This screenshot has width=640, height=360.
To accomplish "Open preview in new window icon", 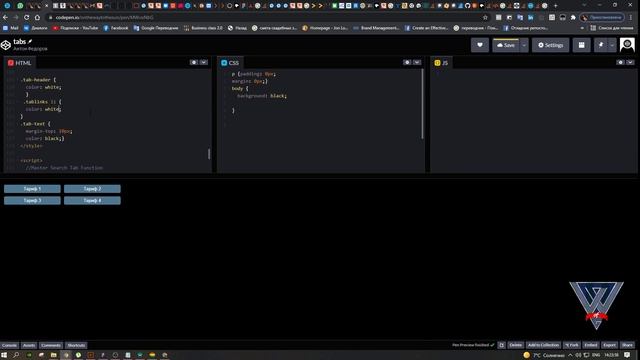I will coord(502,345).
